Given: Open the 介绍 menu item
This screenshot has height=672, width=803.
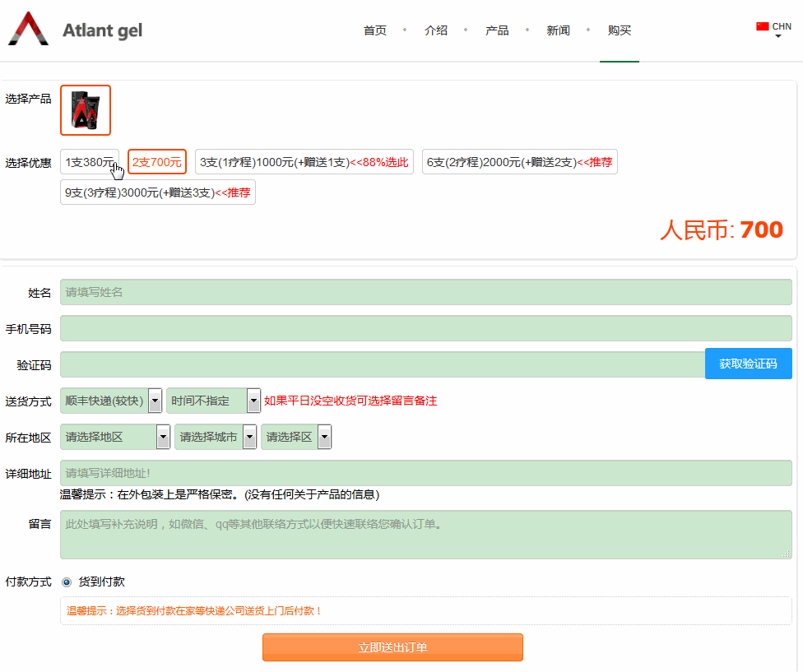Looking at the screenshot, I should pos(436,30).
